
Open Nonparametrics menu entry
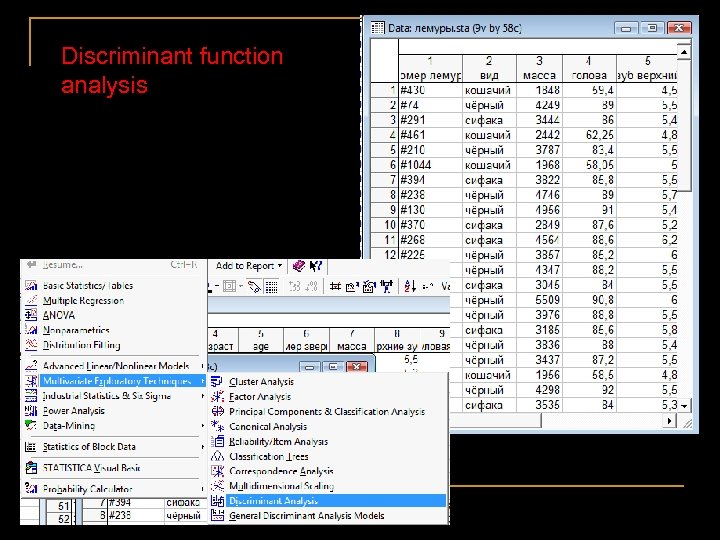[76, 330]
